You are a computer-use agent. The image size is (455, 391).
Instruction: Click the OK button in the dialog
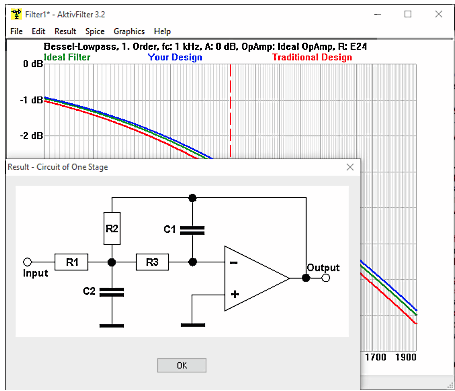click(x=182, y=365)
